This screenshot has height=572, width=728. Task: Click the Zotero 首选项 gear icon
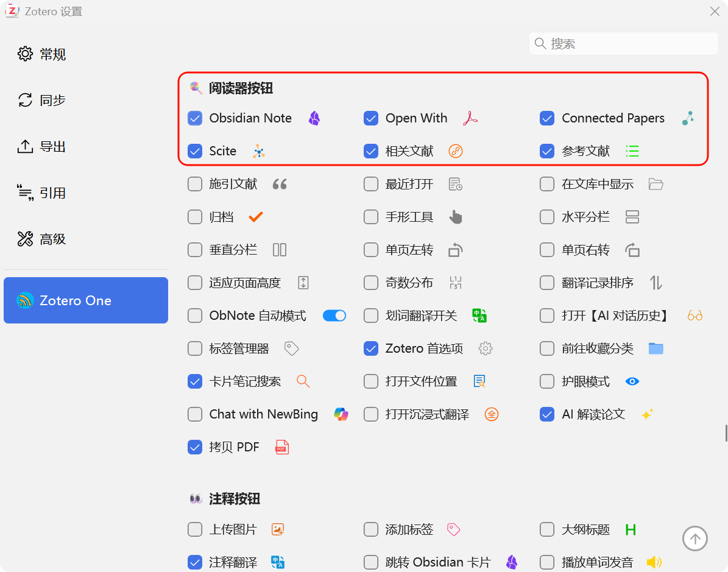coord(485,348)
